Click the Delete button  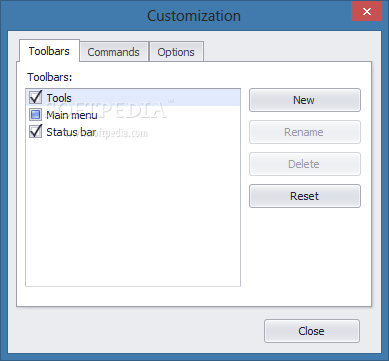click(x=305, y=164)
